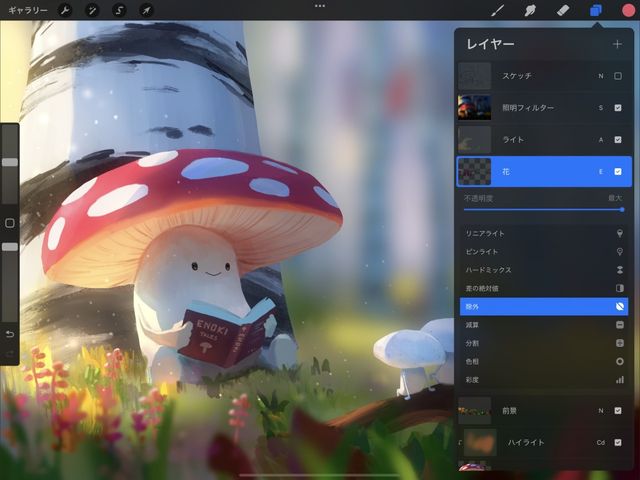Select the スケッチ layer thumbnail
Image resolution: width=640 pixels, height=480 pixels.
pos(474,76)
